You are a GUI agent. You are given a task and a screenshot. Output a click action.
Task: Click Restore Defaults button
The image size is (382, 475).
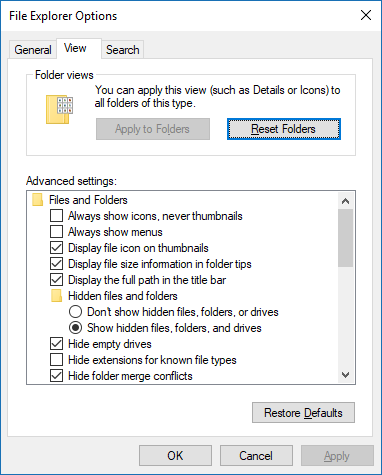(303, 413)
